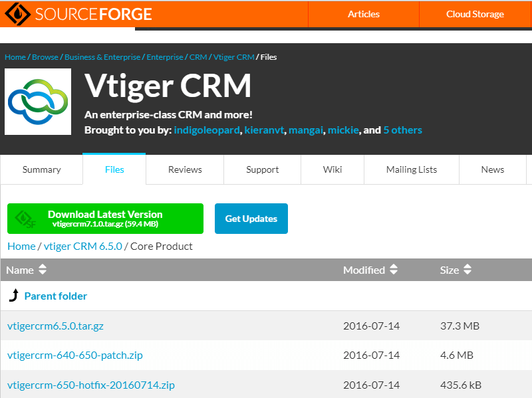Click the Parent folder up-arrow icon
Screen dimensions: 532x398
click(13, 296)
